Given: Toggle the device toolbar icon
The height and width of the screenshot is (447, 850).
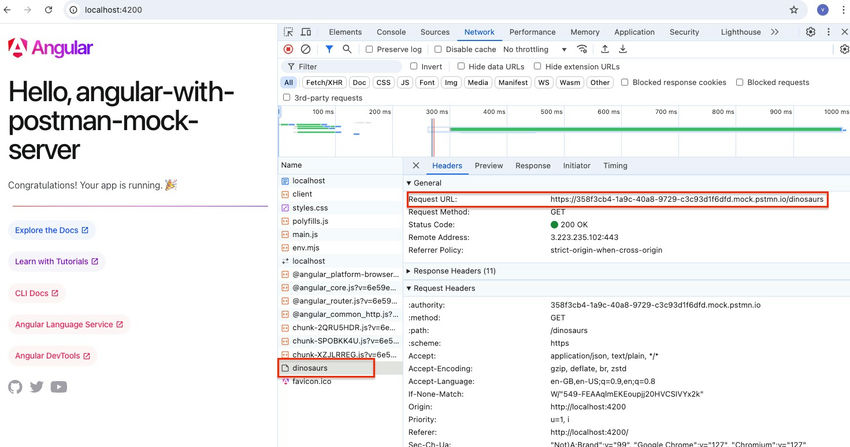Looking at the screenshot, I should pos(307,32).
